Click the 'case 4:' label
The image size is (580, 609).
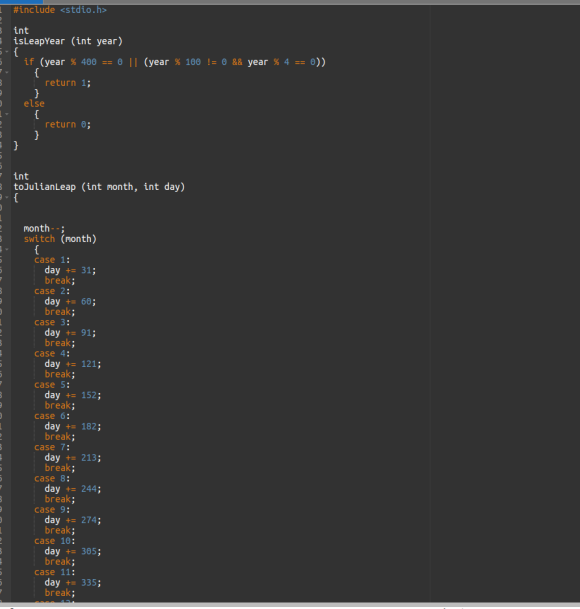pyautogui.click(x=52, y=353)
